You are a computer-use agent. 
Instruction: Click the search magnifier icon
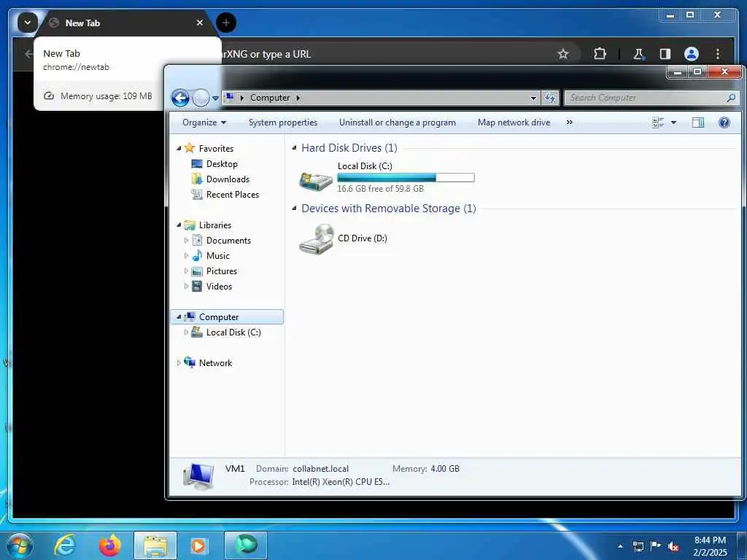731,98
